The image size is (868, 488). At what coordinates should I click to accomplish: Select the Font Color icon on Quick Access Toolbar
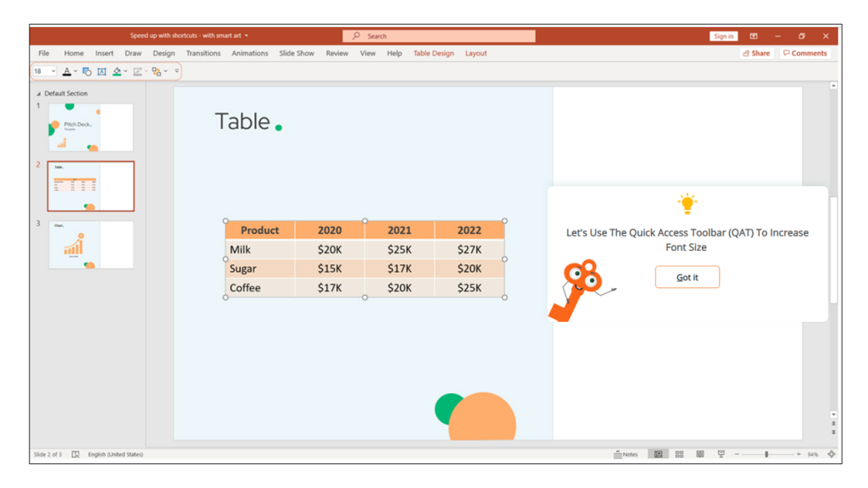(x=68, y=71)
